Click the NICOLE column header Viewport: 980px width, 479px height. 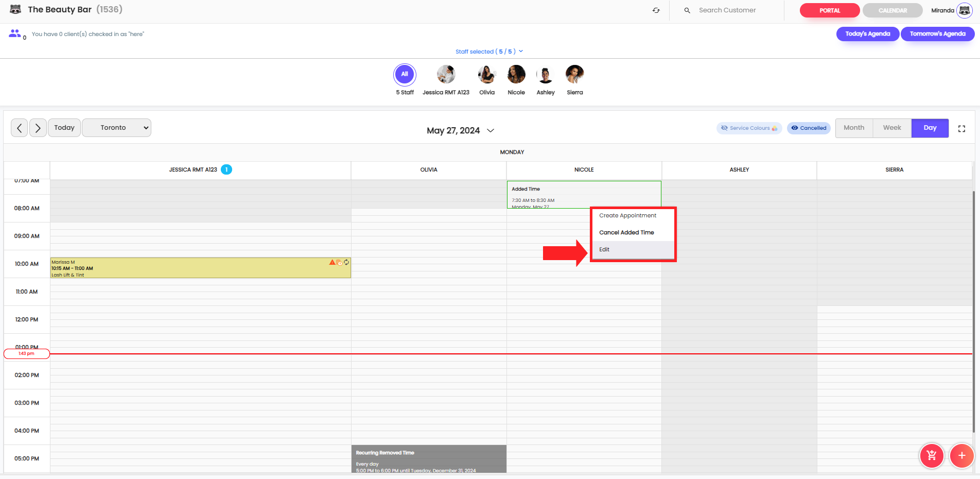[584, 170]
